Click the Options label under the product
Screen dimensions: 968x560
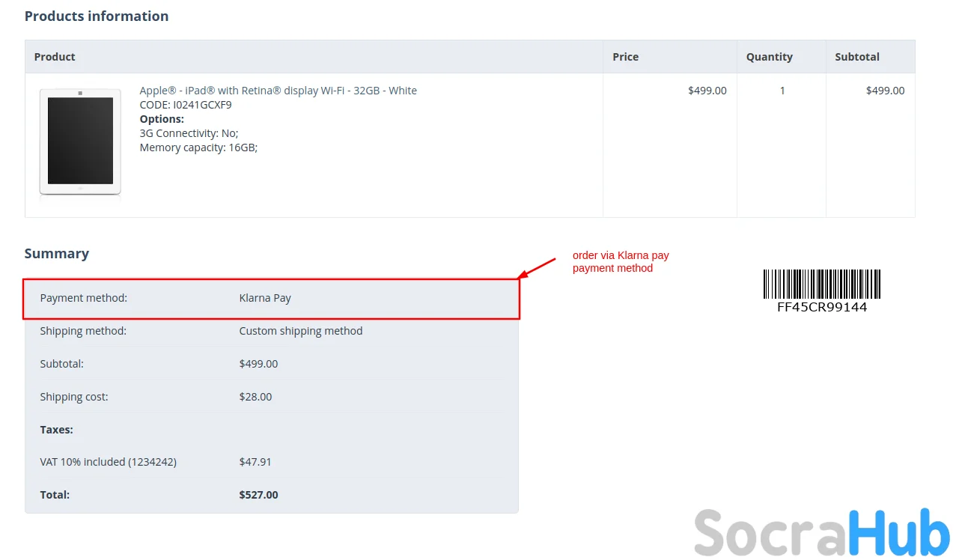(162, 119)
